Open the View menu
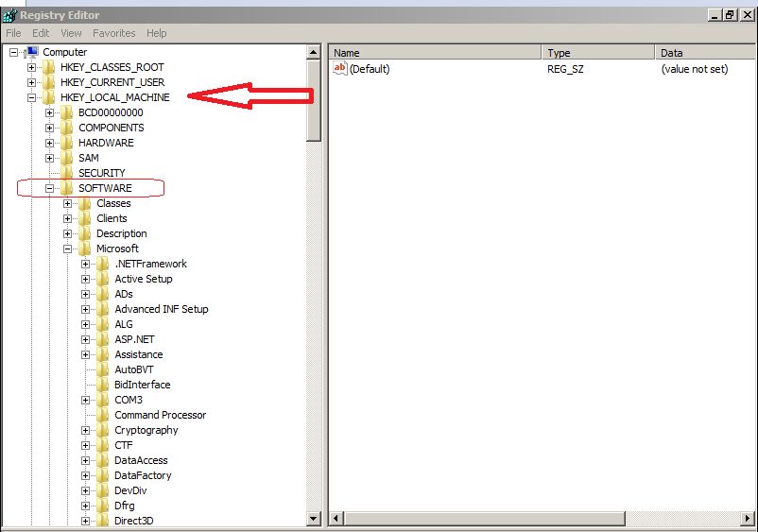The height and width of the screenshot is (532, 758). click(71, 33)
